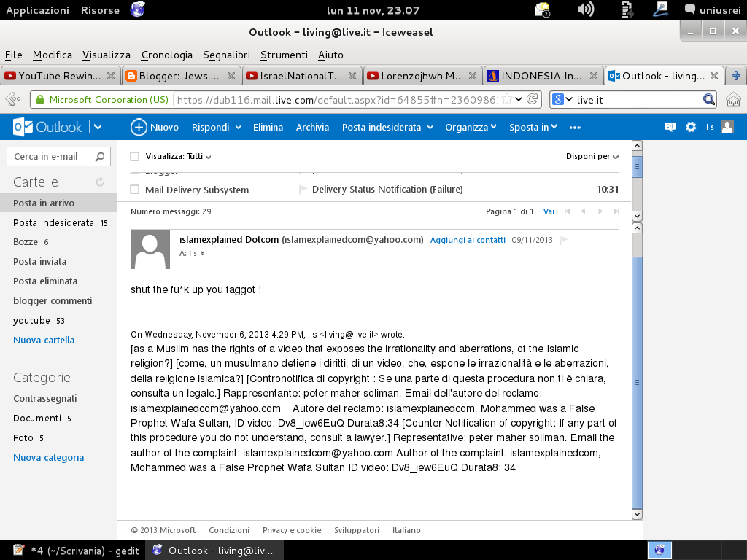Click the browser back arrow

click(13, 99)
